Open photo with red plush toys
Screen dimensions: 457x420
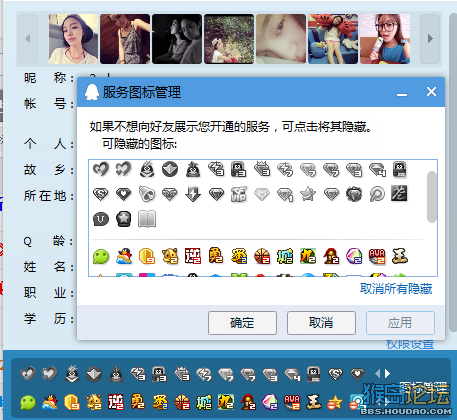click(x=333, y=39)
